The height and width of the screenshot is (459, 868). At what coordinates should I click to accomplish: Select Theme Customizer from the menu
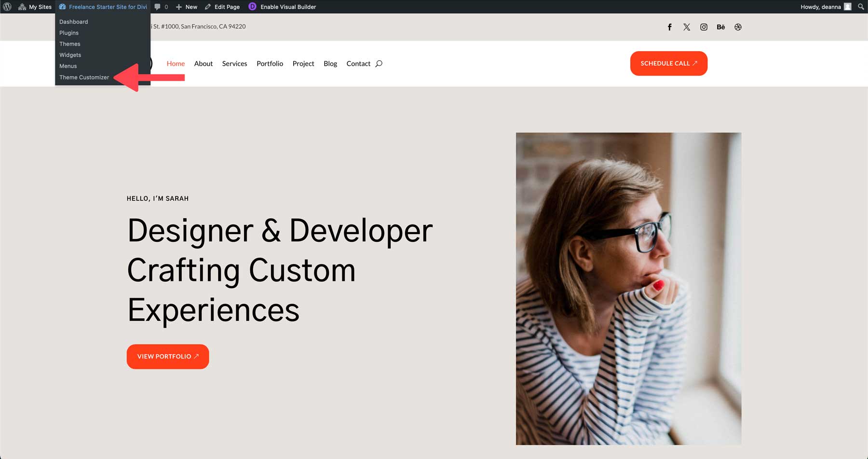84,77
